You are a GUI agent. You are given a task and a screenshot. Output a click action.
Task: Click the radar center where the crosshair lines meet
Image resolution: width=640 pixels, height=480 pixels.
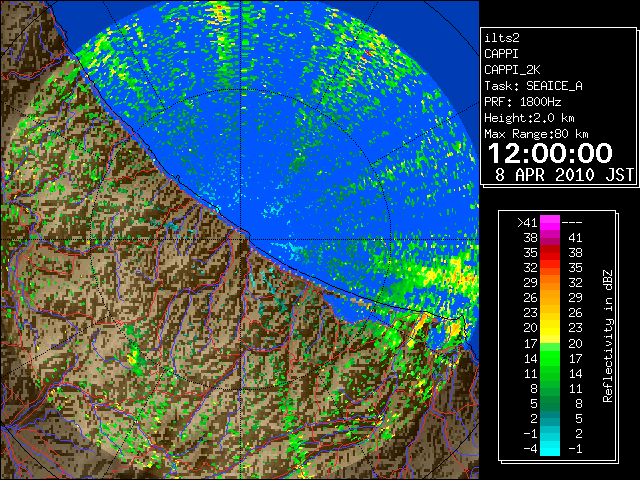tap(241, 240)
